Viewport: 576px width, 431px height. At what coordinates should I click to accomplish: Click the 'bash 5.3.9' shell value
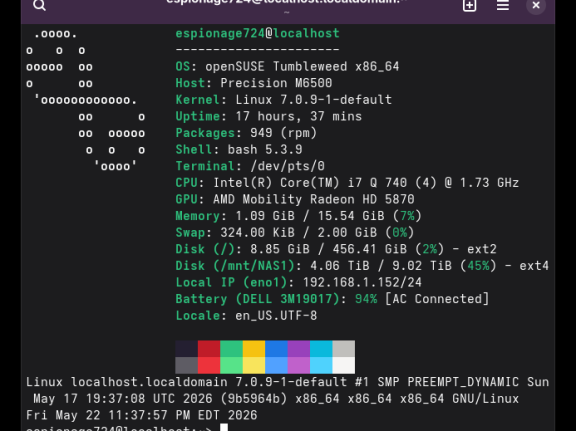265,150
